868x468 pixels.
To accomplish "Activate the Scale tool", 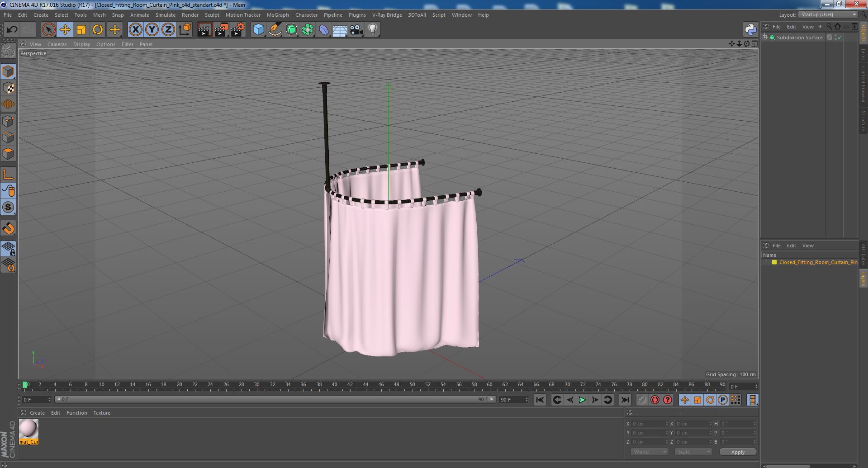I will [81, 30].
